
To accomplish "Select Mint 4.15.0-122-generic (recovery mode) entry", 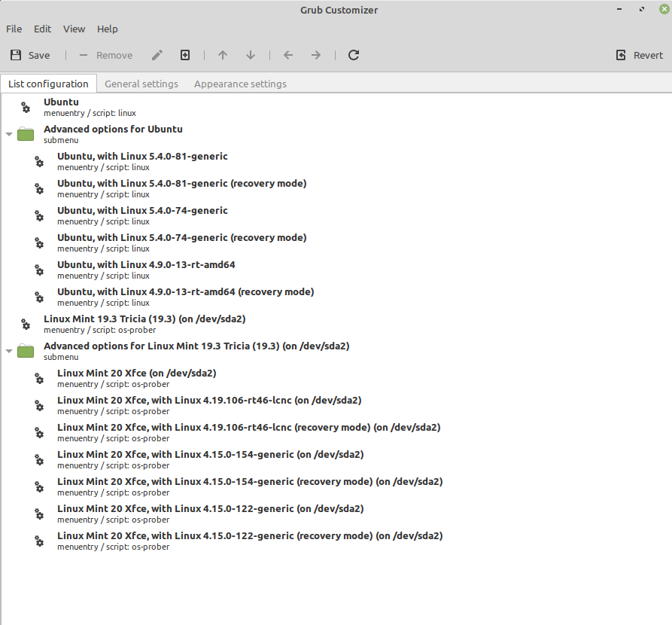I will pyautogui.click(x=336, y=541).
